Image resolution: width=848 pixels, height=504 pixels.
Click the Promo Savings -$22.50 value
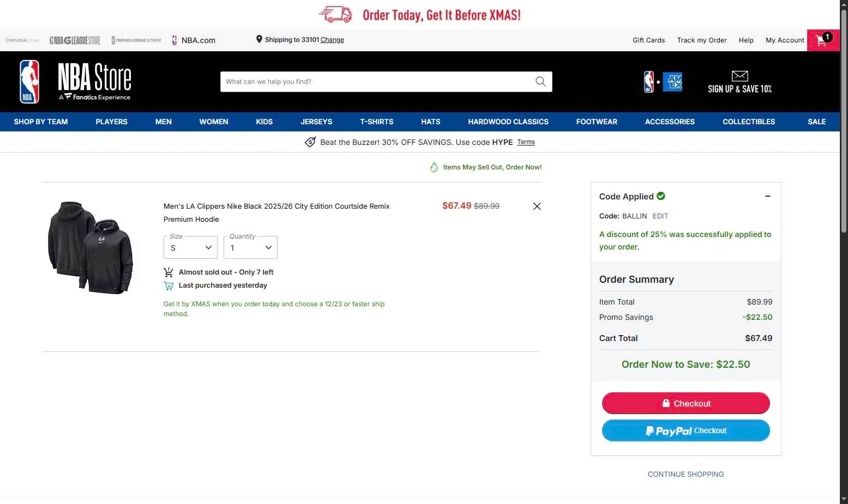tap(757, 317)
